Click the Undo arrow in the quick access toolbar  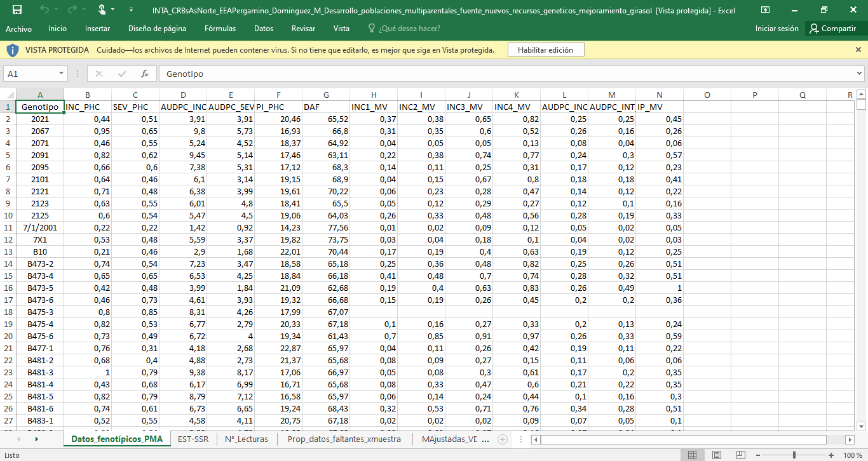click(x=44, y=10)
